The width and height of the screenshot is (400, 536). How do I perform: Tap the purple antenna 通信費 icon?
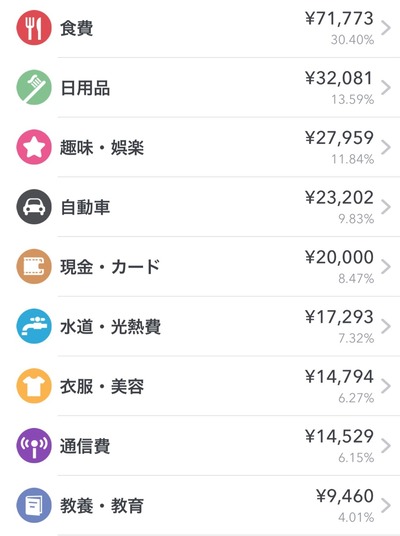point(34,445)
